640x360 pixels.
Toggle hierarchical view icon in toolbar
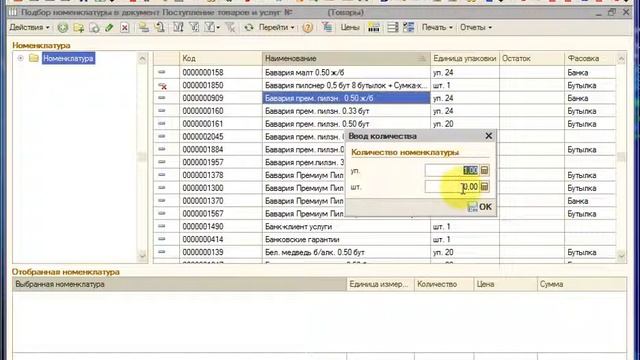tap(143, 28)
